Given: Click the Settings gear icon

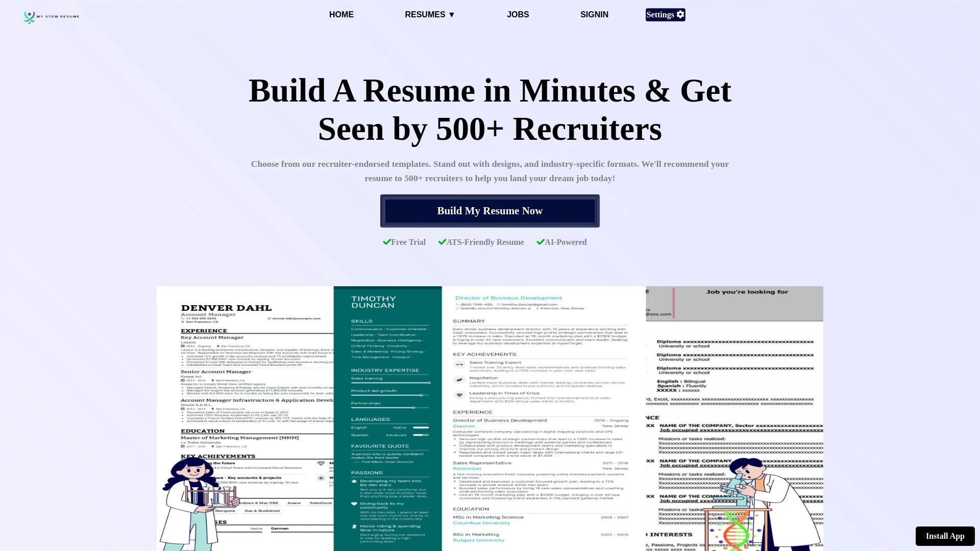Looking at the screenshot, I should (680, 14).
